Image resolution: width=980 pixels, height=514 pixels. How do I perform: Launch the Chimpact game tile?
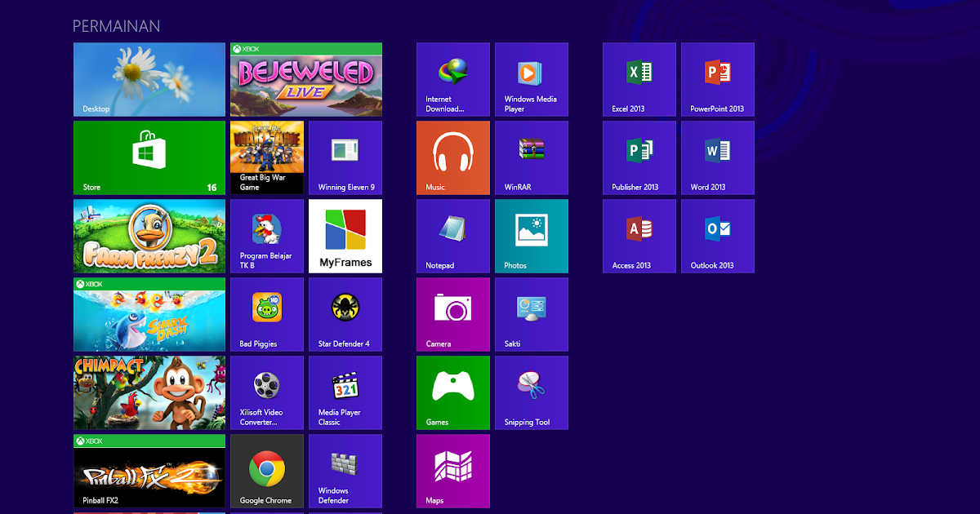point(149,392)
